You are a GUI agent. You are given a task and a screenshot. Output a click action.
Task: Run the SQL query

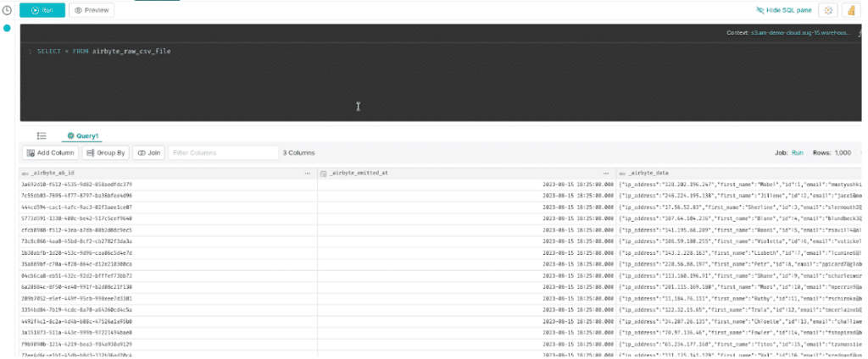click(42, 10)
